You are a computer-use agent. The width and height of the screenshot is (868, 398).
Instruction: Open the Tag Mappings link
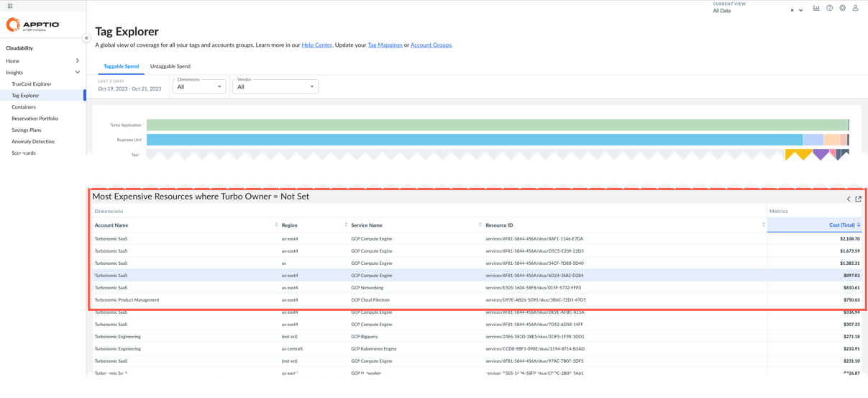click(x=385, y=45)
